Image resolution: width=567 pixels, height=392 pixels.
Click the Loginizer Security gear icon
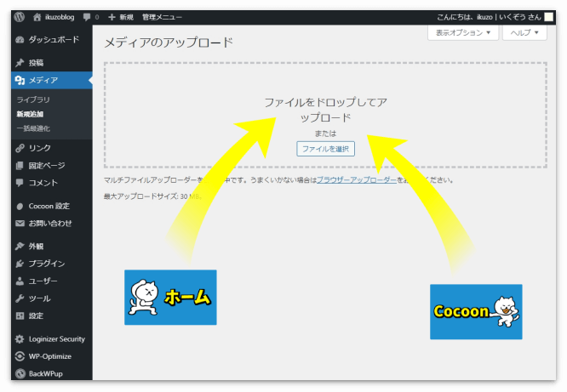(x=20, y=339)
